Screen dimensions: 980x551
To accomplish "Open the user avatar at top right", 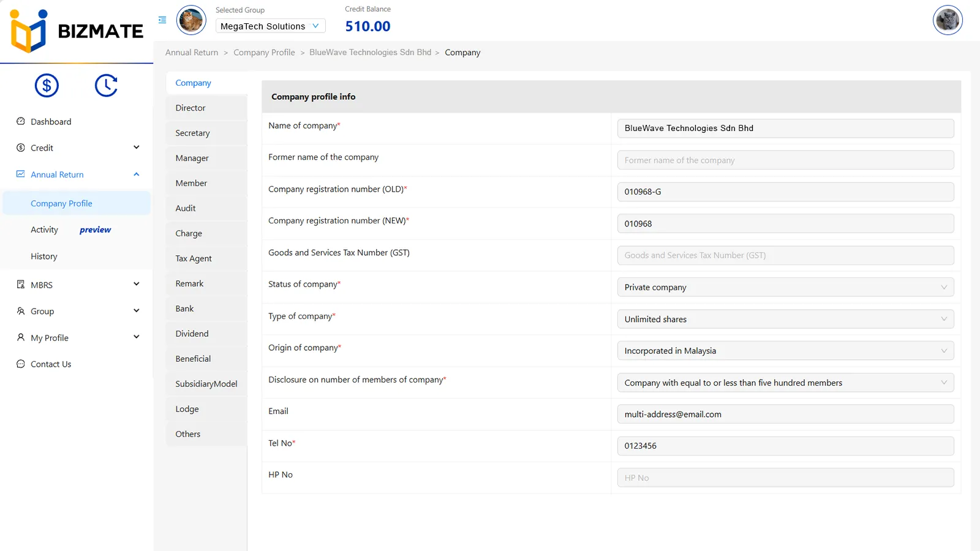I will (947, 20).
